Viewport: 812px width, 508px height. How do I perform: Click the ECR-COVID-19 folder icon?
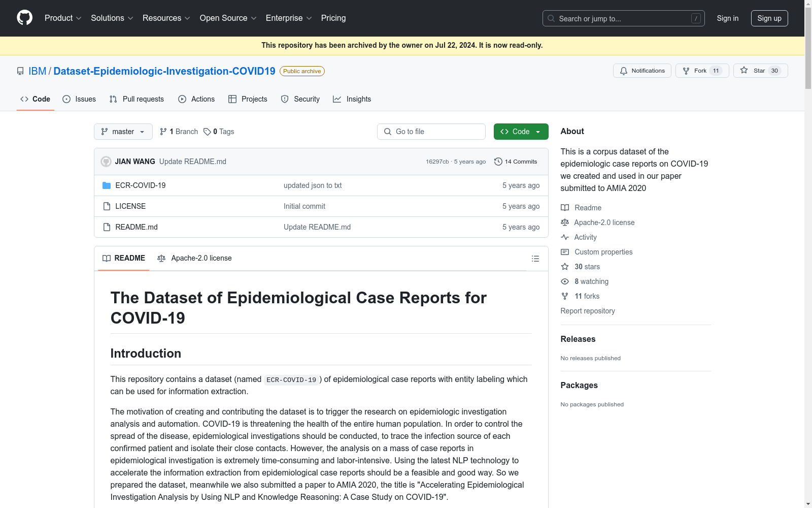point(107,185)
